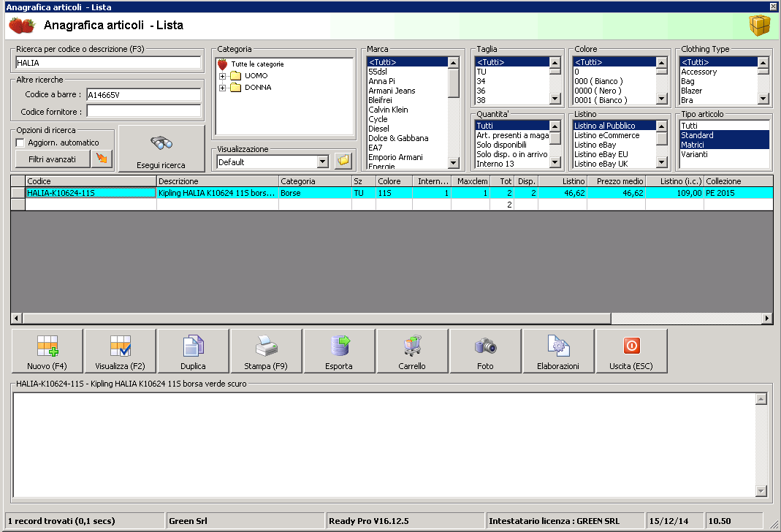Click the Borse category cell in results
Image resolution: width=781 pixels, height=532 pixels.
pos(316,193)
